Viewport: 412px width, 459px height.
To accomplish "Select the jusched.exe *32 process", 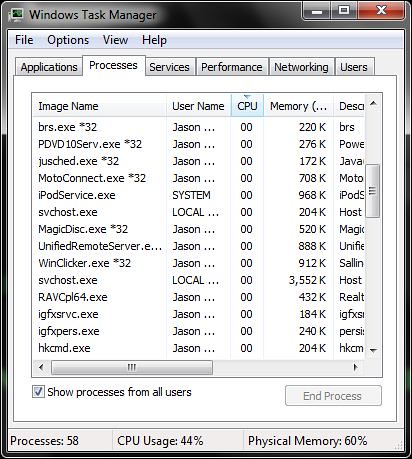I will [x=199, y=161].
